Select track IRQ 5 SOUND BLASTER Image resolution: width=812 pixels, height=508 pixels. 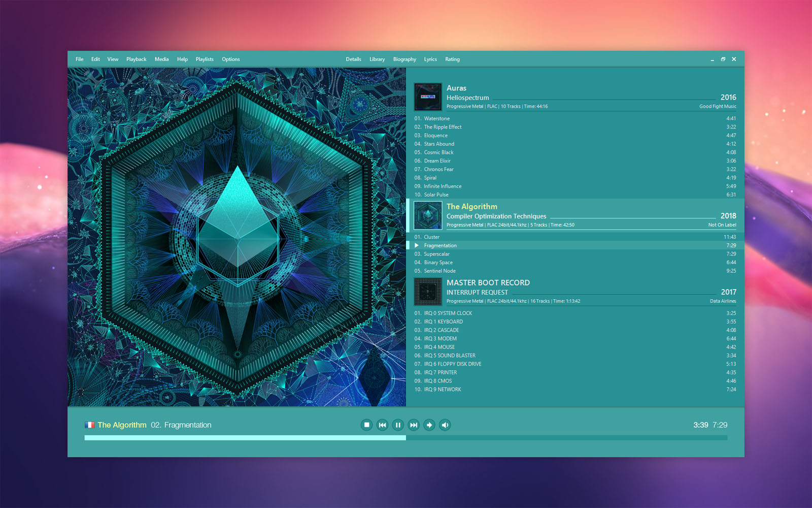click(575, 356)
